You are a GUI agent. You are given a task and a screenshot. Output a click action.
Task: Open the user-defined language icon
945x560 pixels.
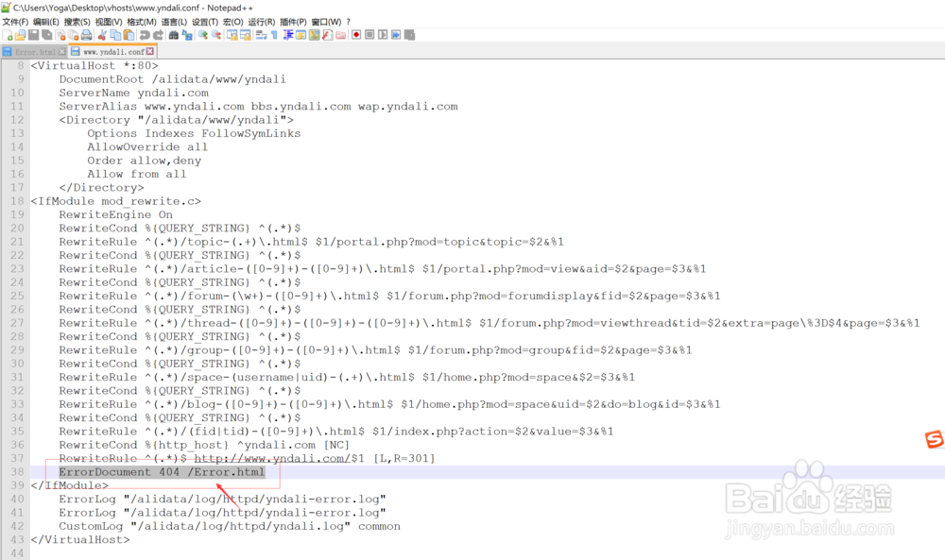click(301, 35)
